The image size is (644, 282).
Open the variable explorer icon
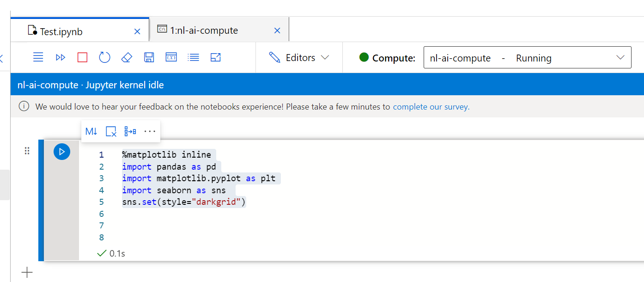tap(171, 57)
